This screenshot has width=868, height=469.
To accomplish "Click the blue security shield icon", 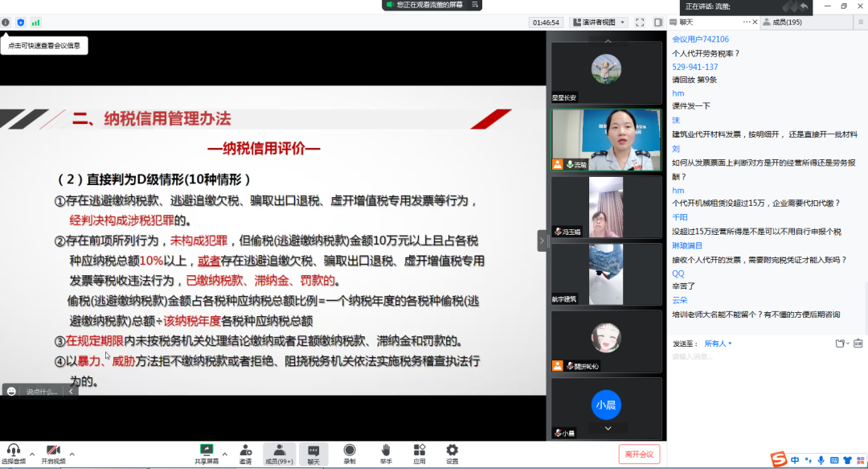I will coord(20,23).
